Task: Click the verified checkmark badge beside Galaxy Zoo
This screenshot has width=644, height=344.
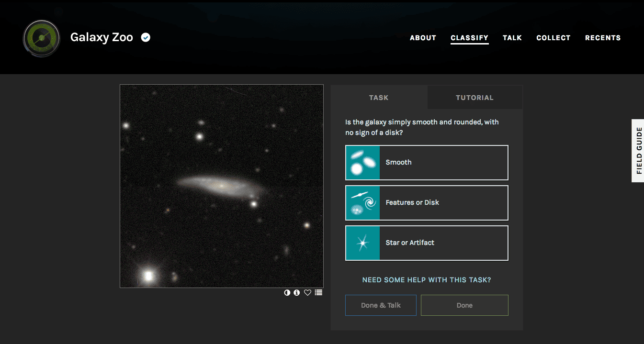Action: tap(146, 37)
